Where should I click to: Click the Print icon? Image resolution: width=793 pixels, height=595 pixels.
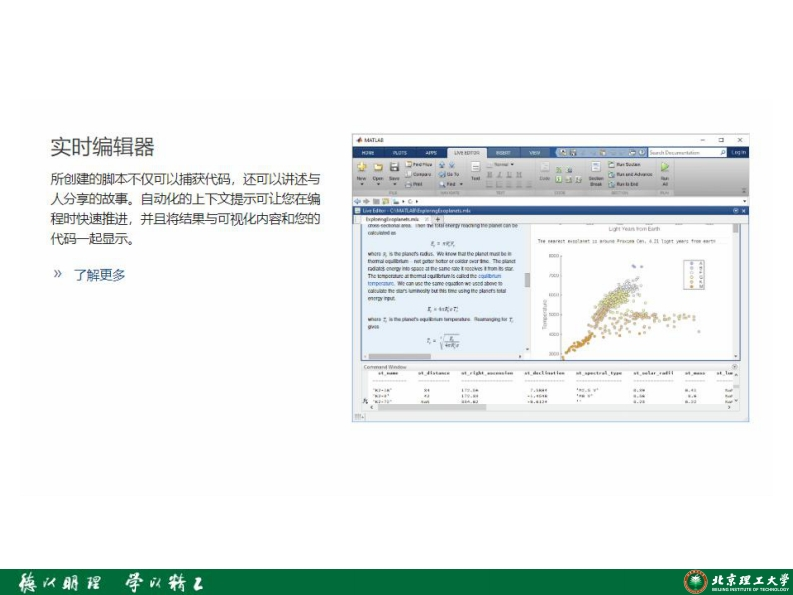414,184
